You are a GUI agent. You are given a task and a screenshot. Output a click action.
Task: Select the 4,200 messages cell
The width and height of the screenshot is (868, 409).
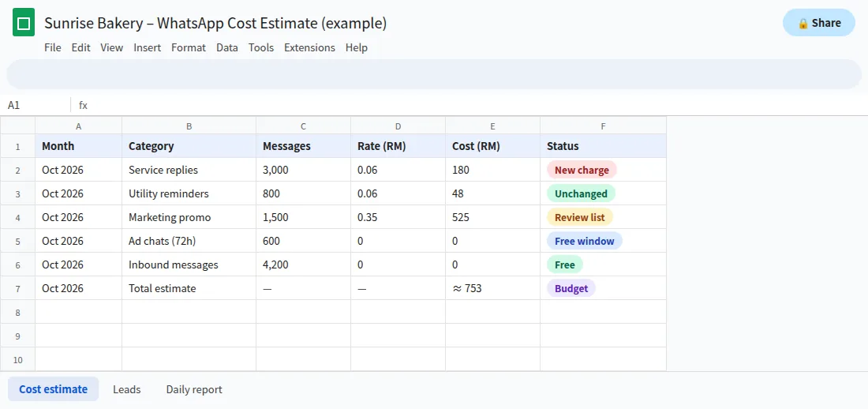pos(303,265)
